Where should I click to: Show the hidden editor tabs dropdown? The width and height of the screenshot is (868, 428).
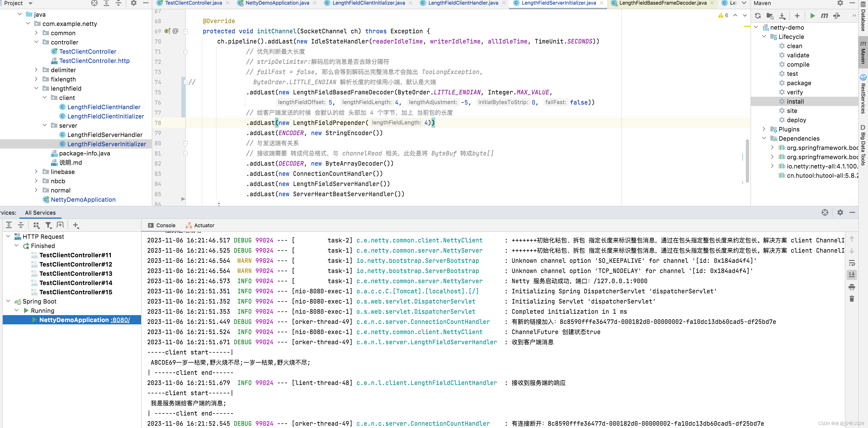(744, 3)
